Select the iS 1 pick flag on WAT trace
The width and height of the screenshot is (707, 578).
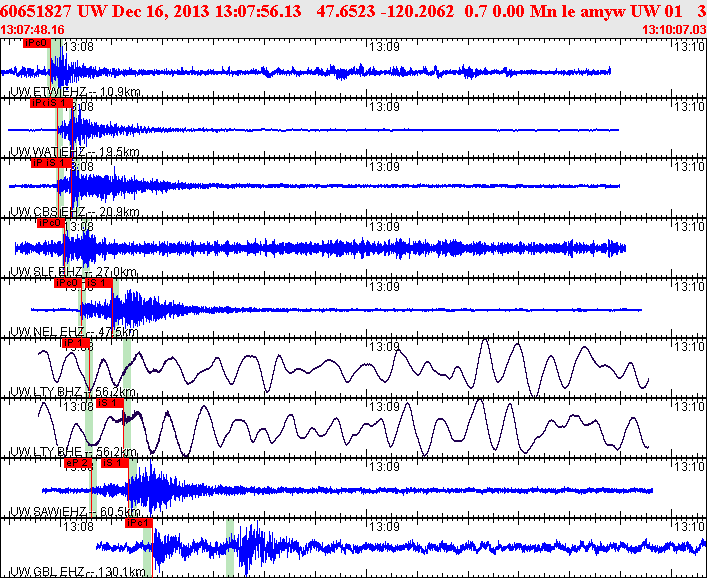pyautogui.click(x=60, y=103)
